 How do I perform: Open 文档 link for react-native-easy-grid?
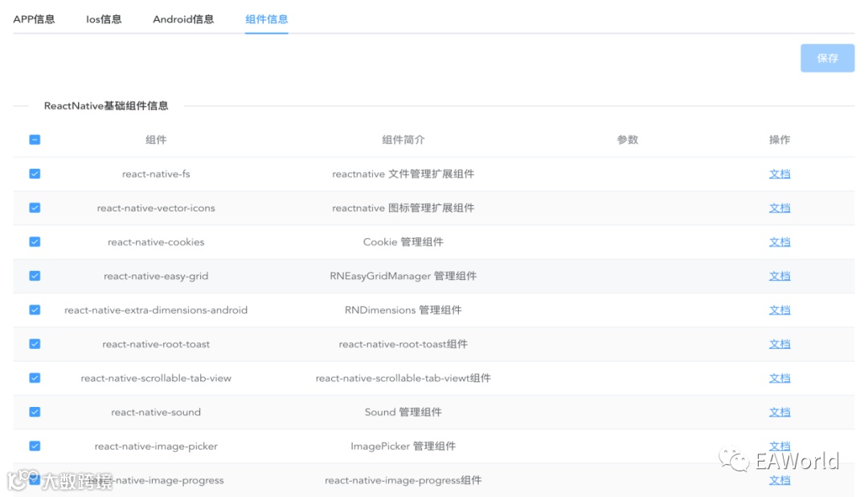click(x=780, y=276)
